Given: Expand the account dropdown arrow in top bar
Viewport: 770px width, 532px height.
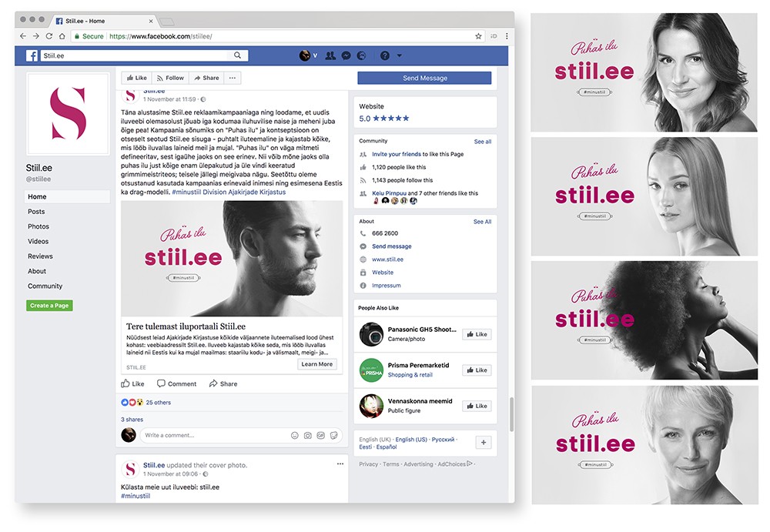Looking at the screenshot, I should click(399, 55).
